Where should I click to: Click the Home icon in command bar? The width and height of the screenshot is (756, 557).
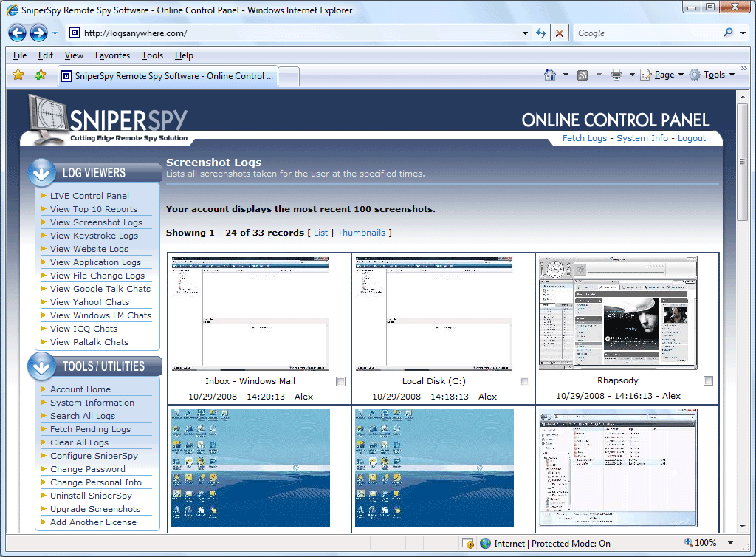pos(549,75)
